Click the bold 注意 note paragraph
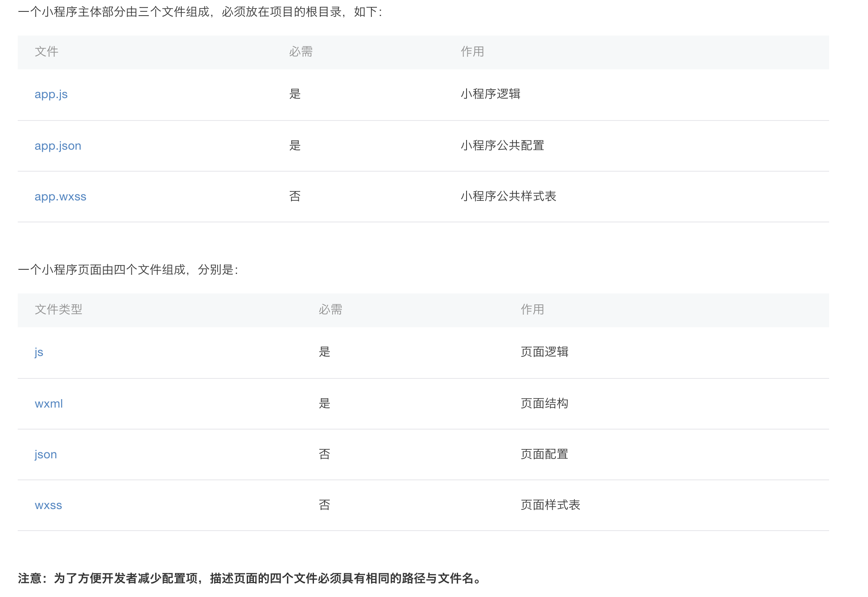The height and width of the screenshot is (597, 868). (250, 578)
